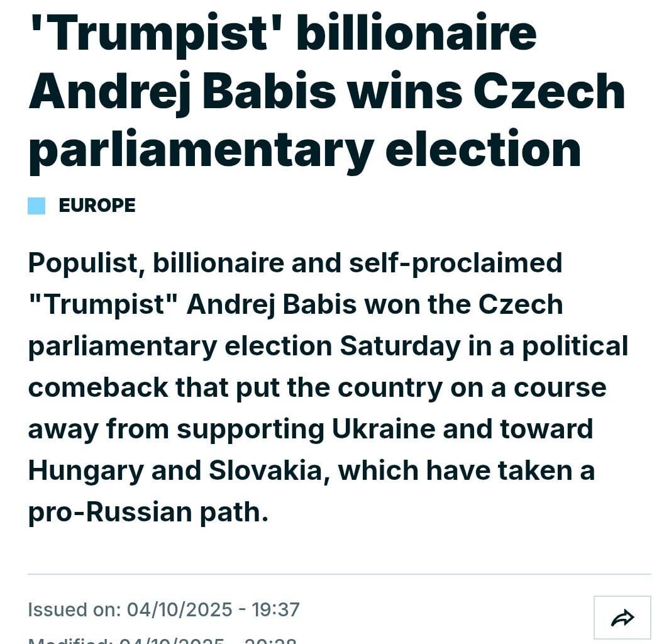Click the blue square beside EUROPE

[36, 206]
